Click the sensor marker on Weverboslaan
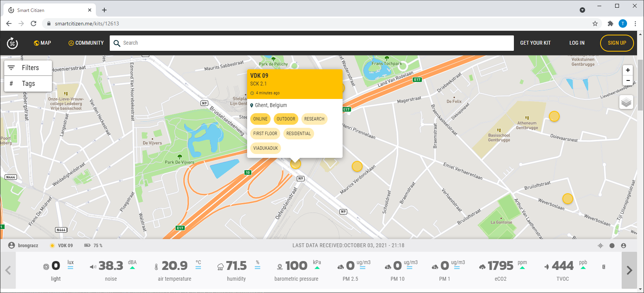 (x=568, y=199)
